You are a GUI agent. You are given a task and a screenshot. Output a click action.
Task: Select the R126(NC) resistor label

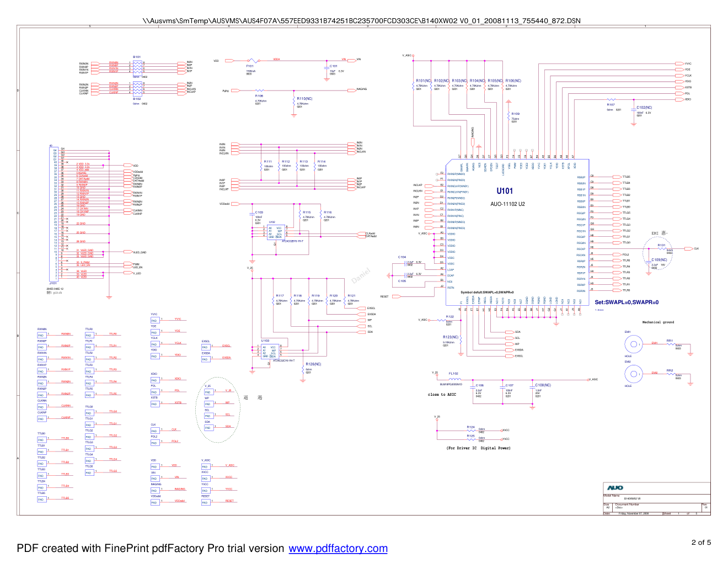[313, 364]
